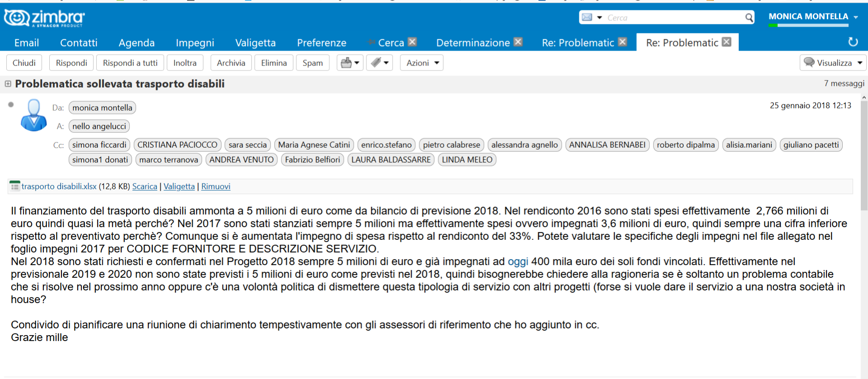
Task: Click the Zimbra logo
Action: coord(44,18)
